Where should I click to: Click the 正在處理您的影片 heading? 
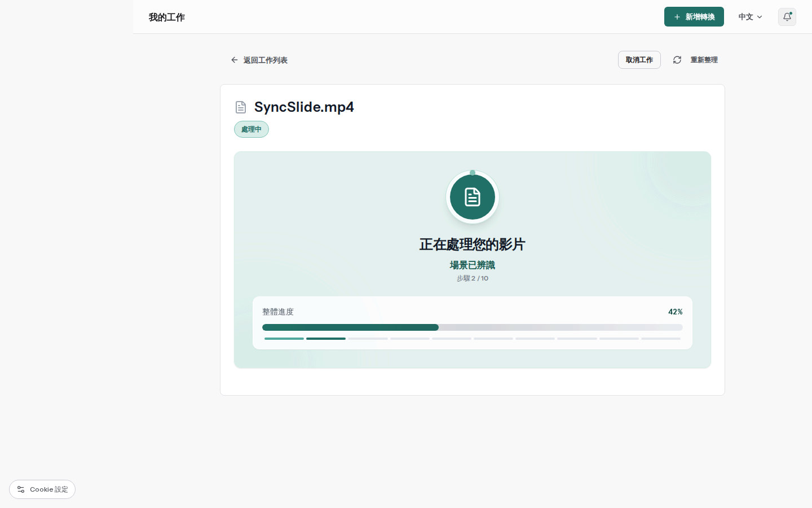tap(473, 244)
